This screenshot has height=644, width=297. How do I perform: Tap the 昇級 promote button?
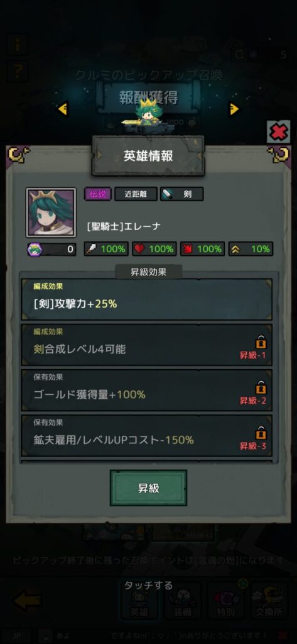click(148, 488)
